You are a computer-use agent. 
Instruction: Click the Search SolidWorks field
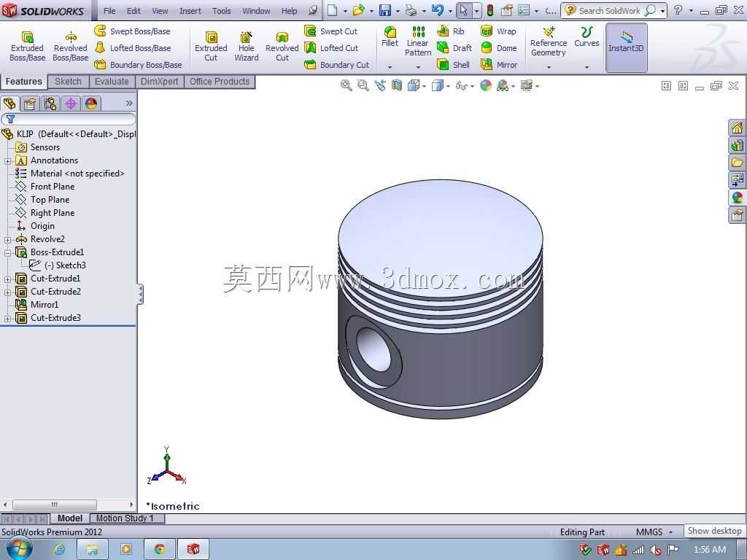pyautogui.click(x=609, y=10)
